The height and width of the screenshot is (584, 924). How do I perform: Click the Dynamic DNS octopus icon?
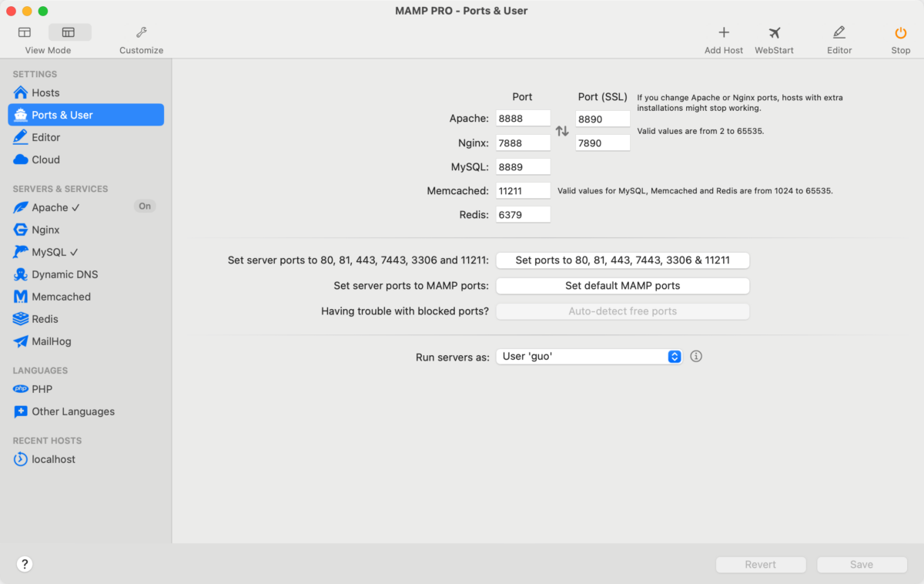(21, 274)
